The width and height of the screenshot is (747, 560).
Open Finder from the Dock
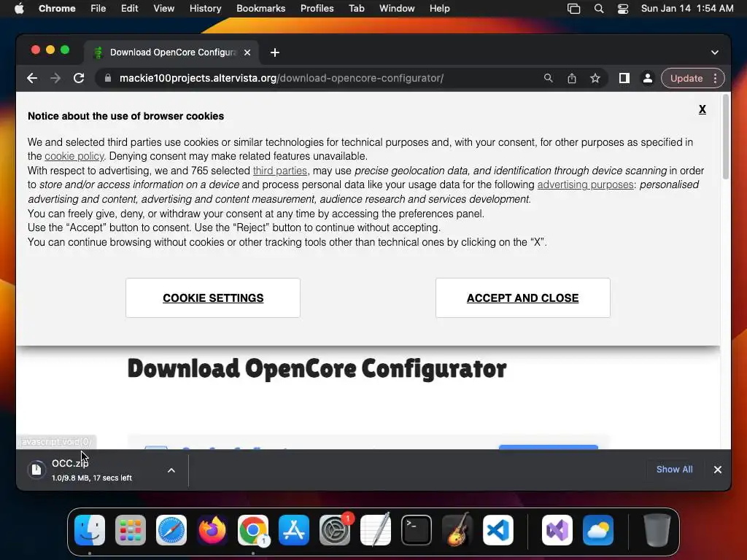pos(90,530)
